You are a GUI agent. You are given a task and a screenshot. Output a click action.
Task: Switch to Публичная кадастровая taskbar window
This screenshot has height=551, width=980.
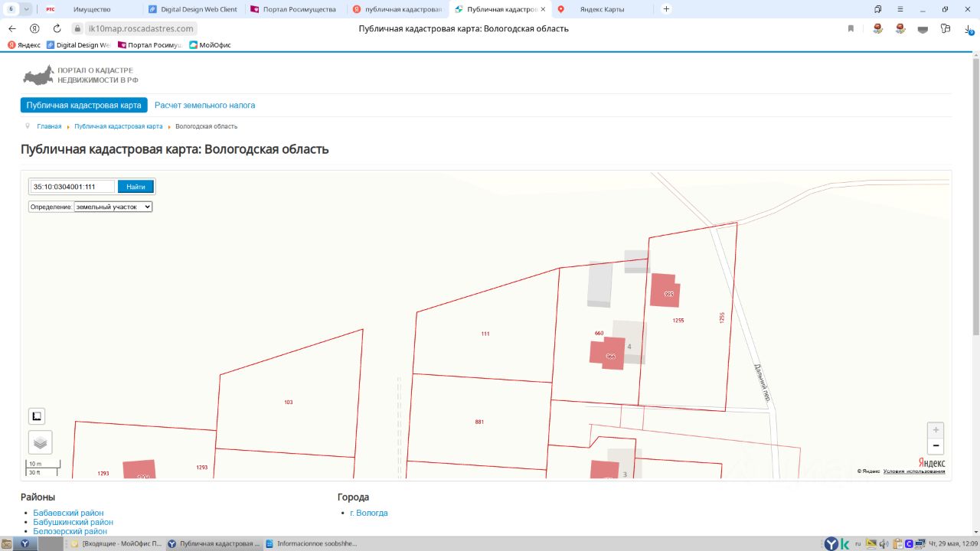tap(214, 544)
